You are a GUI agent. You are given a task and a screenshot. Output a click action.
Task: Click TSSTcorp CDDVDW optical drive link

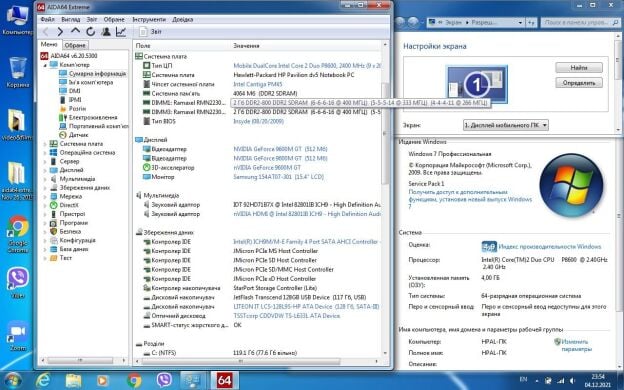tap(287, 316)
